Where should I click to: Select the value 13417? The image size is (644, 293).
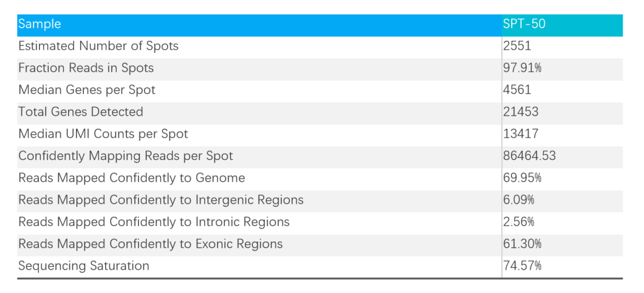tap(521, 134)
